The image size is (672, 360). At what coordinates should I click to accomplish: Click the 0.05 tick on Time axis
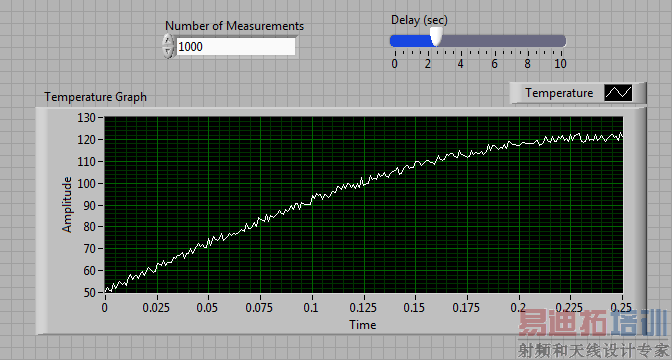point(208,308)
